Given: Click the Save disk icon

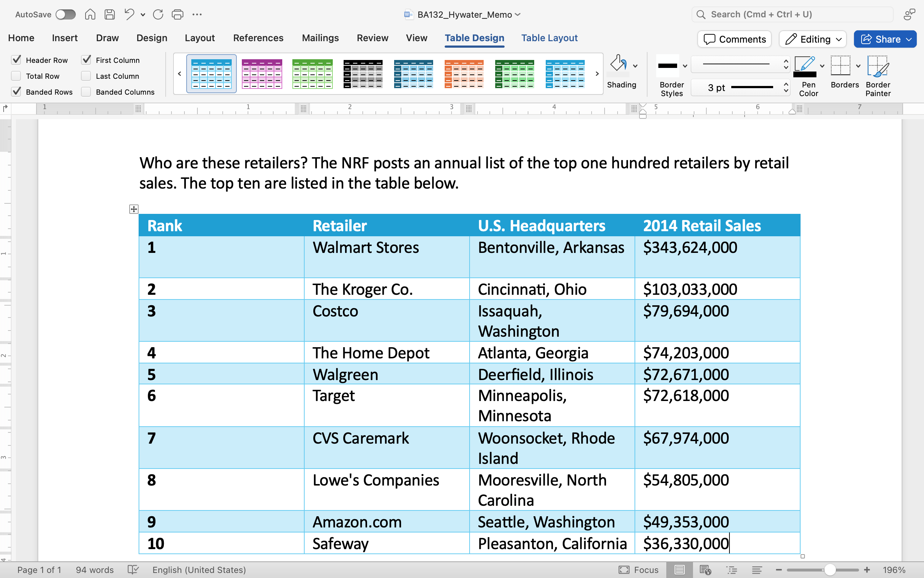Looking at the screenshot, I should [110, 14].
